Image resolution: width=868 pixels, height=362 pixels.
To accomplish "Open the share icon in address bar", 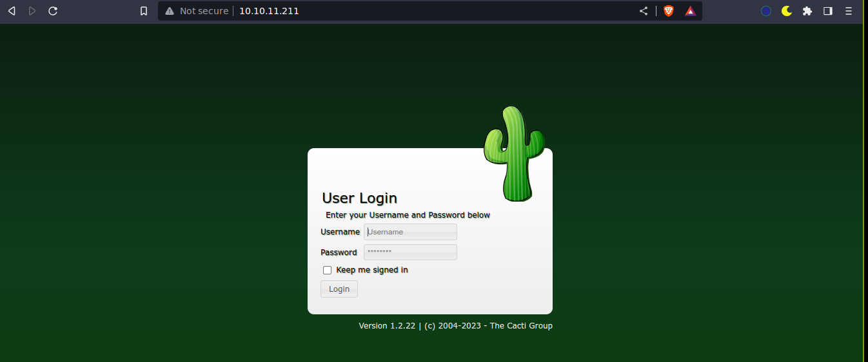I will (x=644, y=11).
